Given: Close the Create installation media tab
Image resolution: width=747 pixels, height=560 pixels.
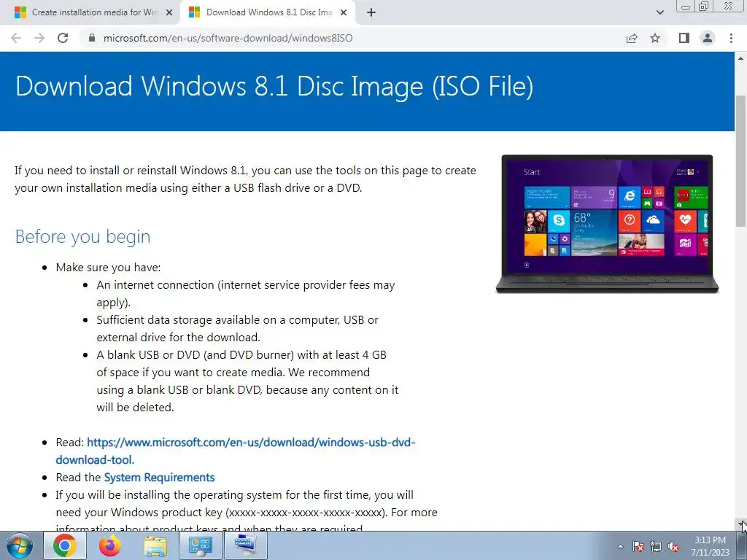Looking at the screenshot, I should click(x=169, y=13).
